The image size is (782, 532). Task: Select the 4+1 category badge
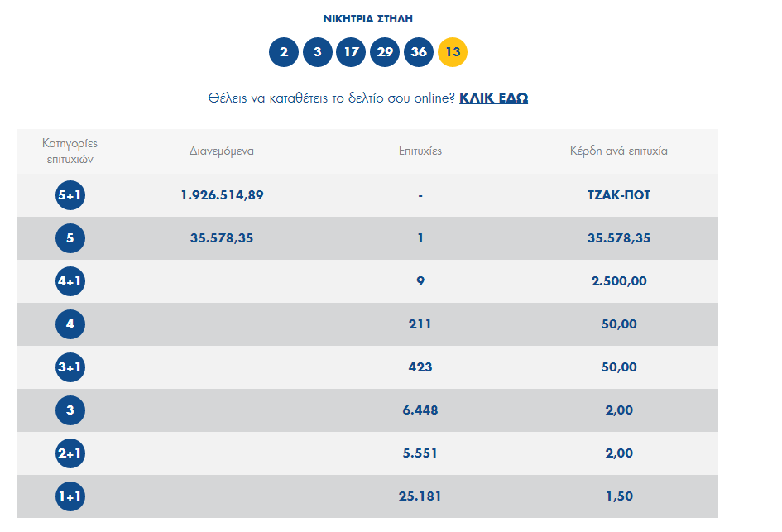point(70,281)
